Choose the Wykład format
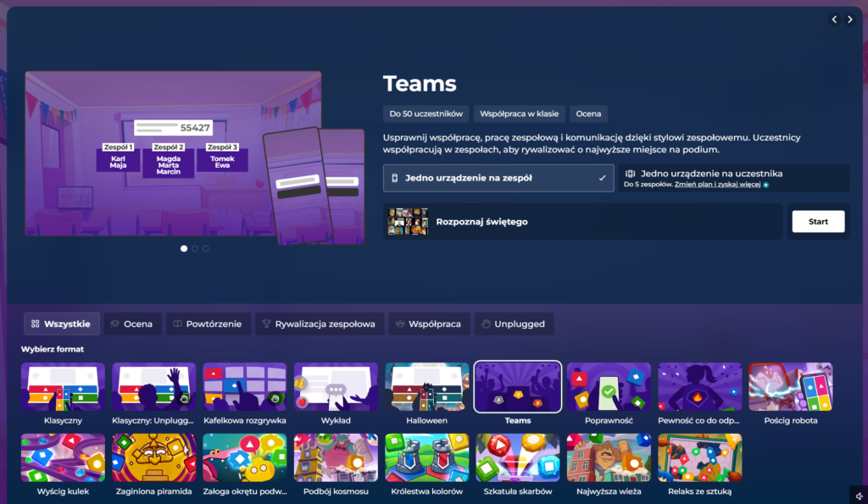 336,387
